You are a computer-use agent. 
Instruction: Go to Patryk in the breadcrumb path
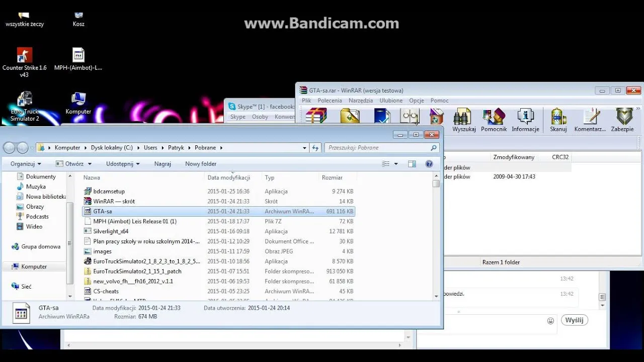pyautogui.click(x=176, y=148)
